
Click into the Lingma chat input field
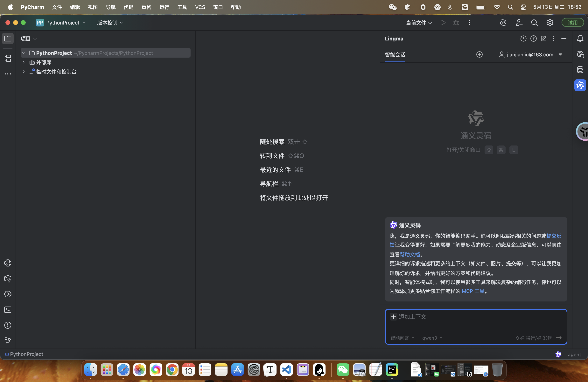(x=469, y=328)
